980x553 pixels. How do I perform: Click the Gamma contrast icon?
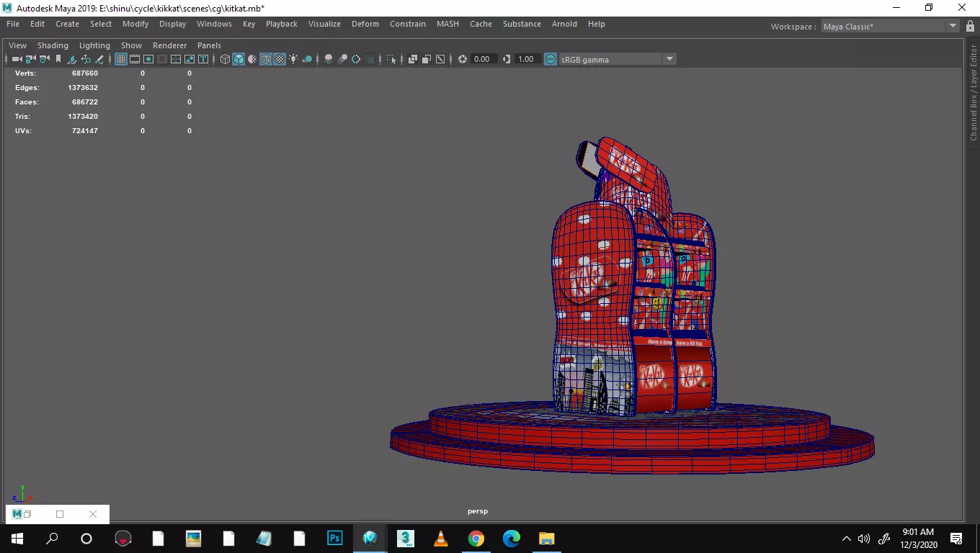[507, 59]
